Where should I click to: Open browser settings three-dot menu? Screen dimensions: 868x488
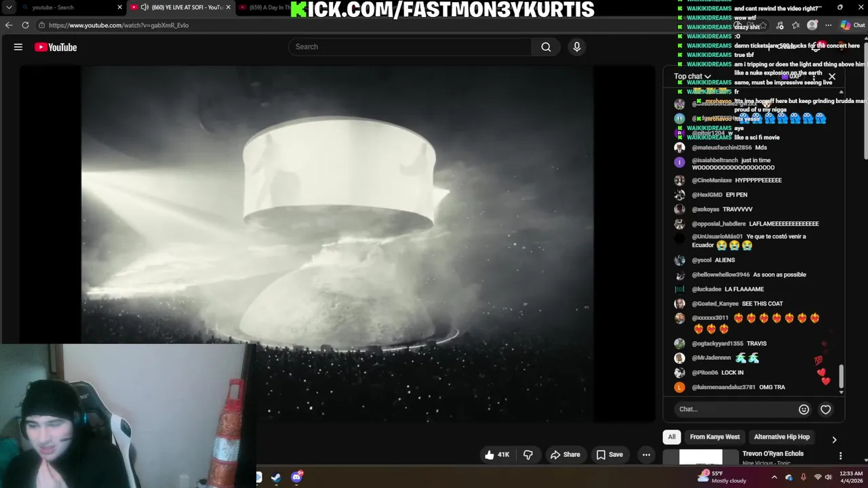[x=828, y=25]
